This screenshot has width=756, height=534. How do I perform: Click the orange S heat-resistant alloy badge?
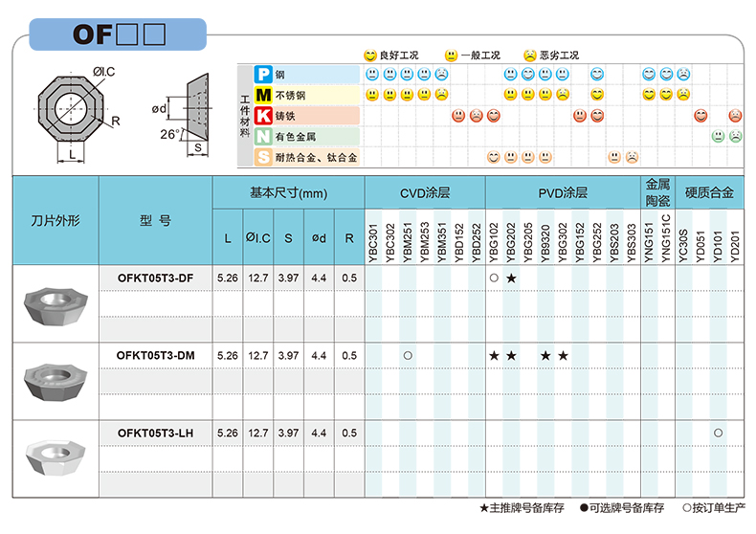pos(263,158)
